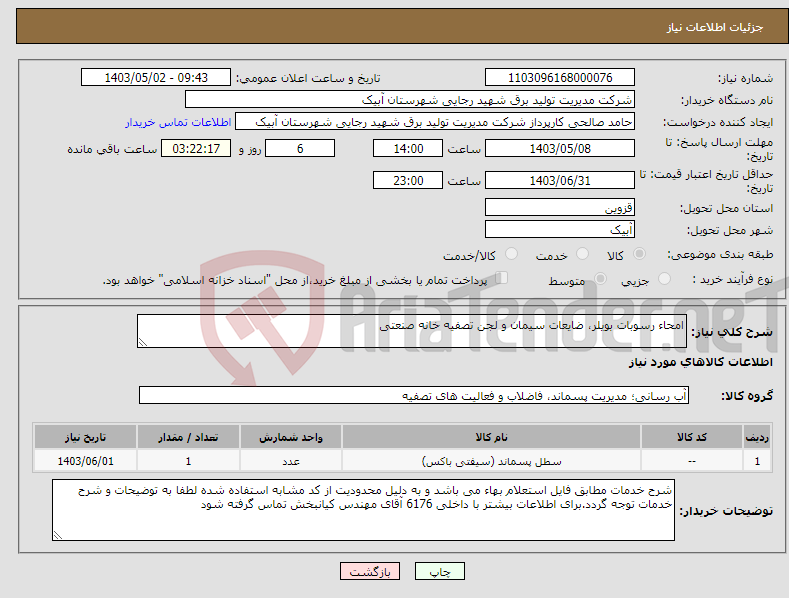Click the سطل پسماند item name cell
The height and width of the screenshot is (598, 789).
coord(491,461)
